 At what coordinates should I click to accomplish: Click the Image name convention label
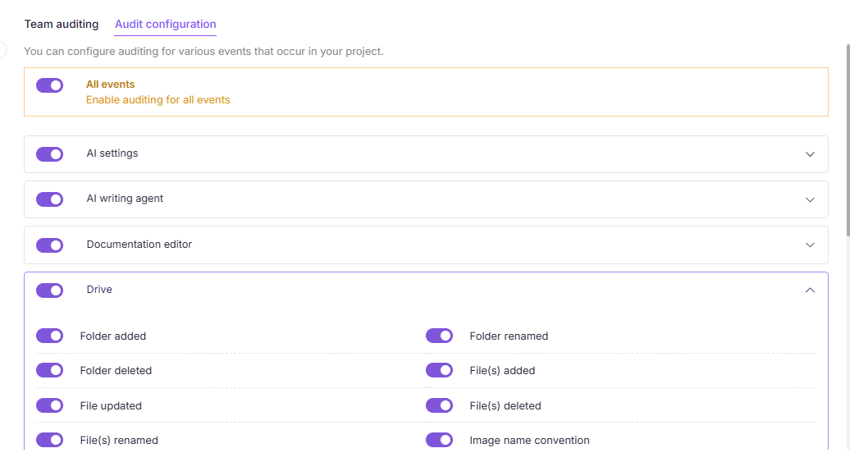pyautogui.click(x=529, y=441)
